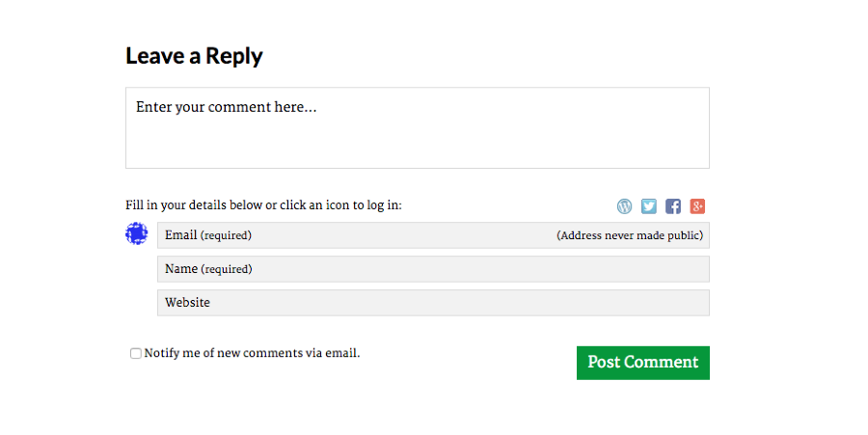The width and height of the screenshot is (868, 435).
Task: Log in using the Twitter icon
Action: (x=649, y=206)
